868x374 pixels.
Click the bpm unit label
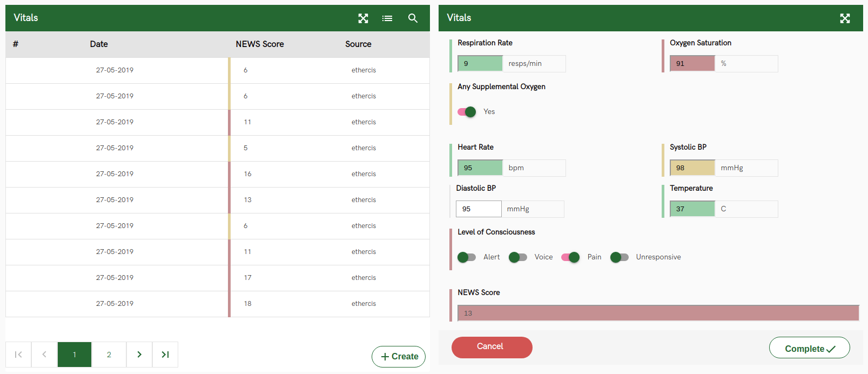[x=516, y=168]
